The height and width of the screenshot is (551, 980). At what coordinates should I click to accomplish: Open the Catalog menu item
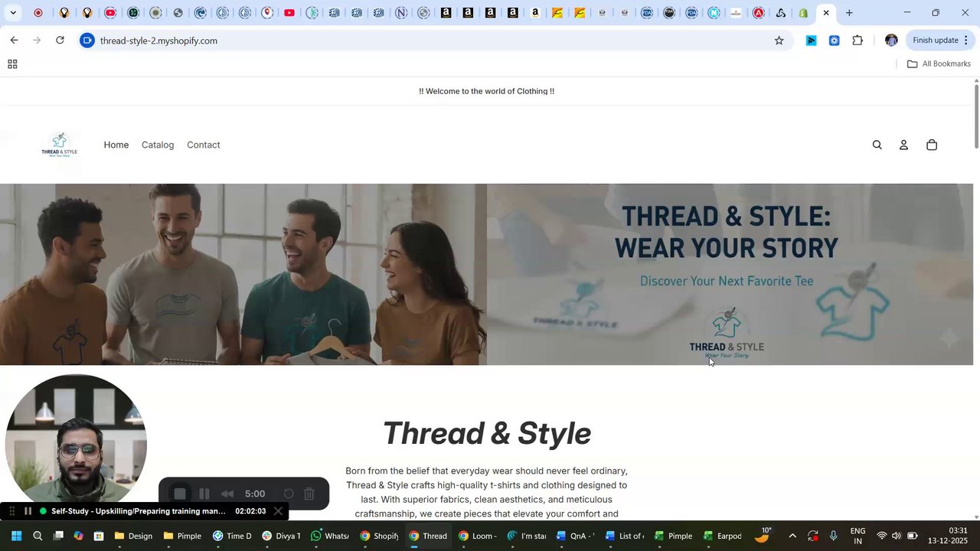pyautogui.click(x=158, y=145)
